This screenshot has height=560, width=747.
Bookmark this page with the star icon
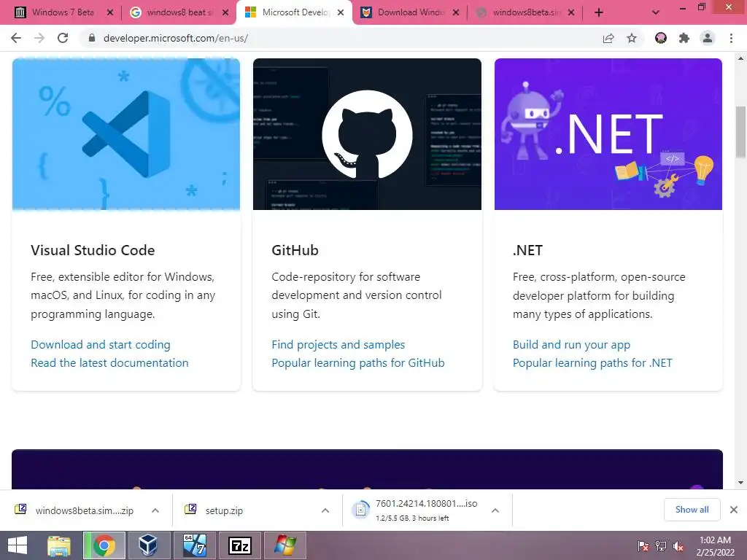tap(632, 38)
